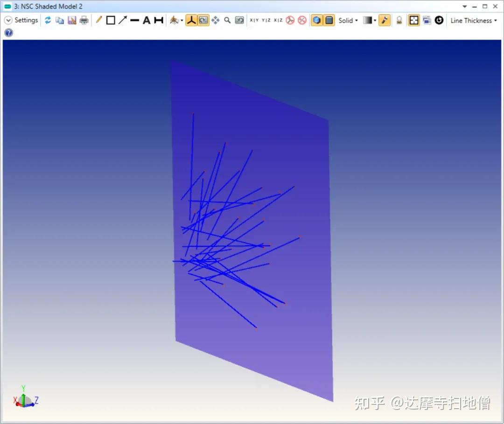This screenshot has height=424, width=504.
Task: Activate the Pan tool
Action: (216, 20)
